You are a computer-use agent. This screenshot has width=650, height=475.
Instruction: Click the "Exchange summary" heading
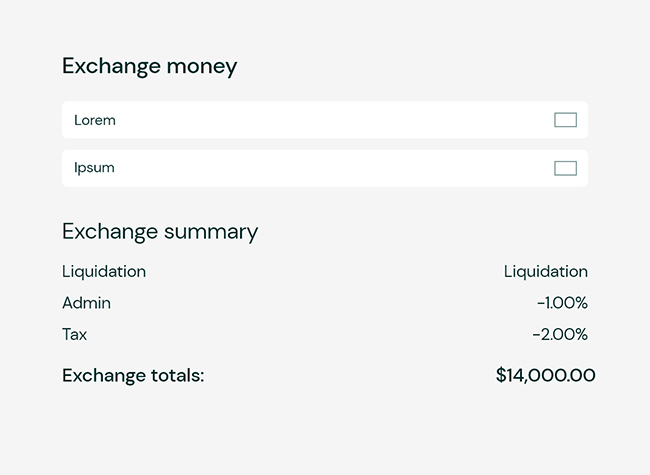[x=160, y=232]
